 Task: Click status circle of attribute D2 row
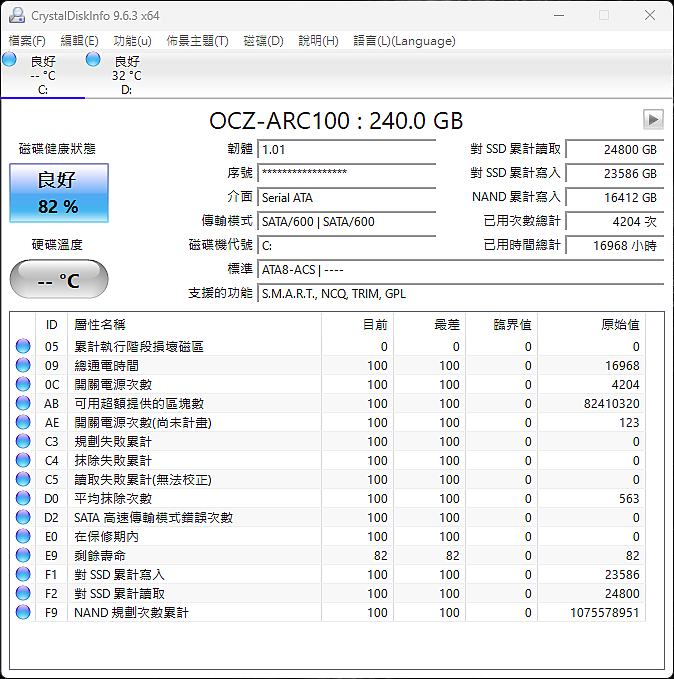[23, 517]
